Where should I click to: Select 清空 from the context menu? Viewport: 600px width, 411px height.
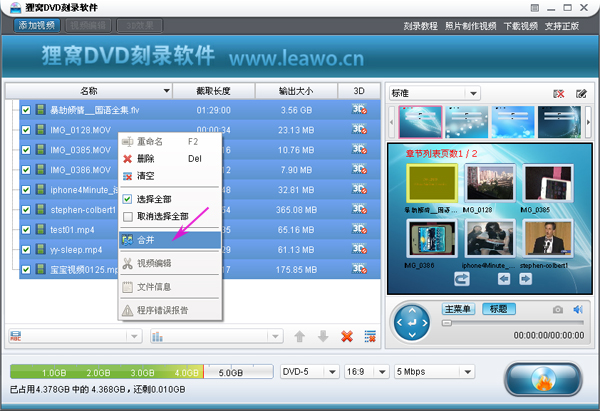(x=170, y=176)
